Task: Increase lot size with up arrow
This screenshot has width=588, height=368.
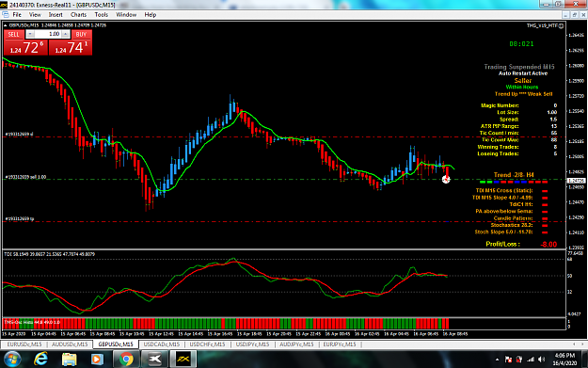Action: coord(65,34)
